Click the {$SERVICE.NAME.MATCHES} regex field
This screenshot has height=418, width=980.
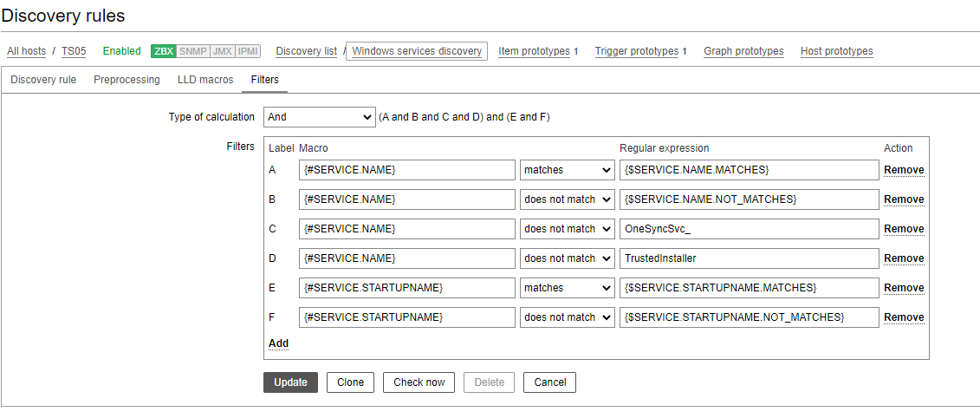point(750,170)
